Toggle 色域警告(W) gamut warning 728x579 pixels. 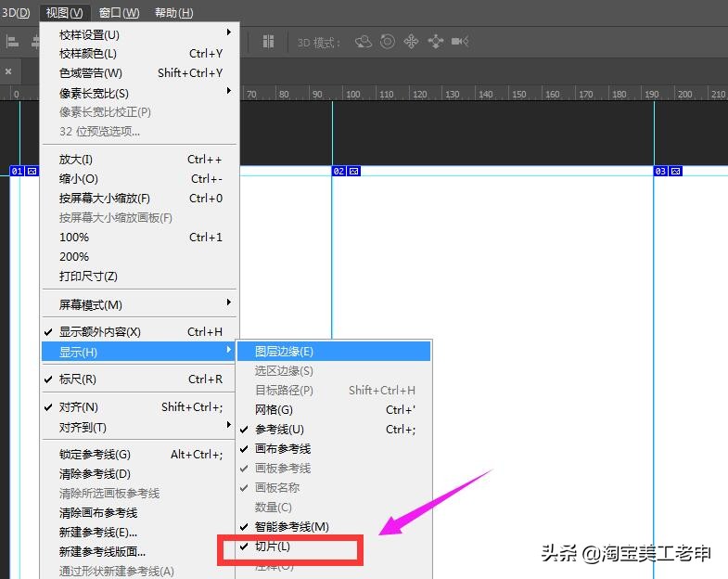tap(140, 73)
